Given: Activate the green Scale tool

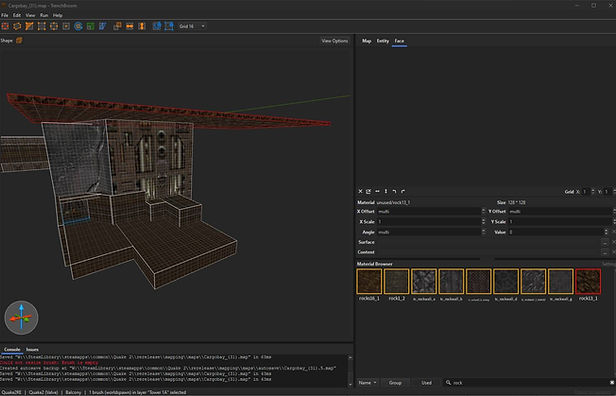Looking at the screenshot, I should coord(90,26).
